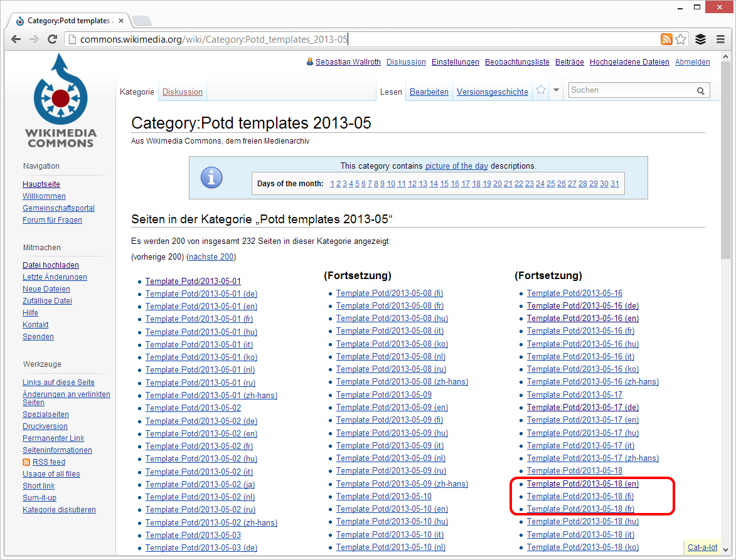Screen dimensions: 736x560
Task: Open the Cat-a-lot panel
Action: (x=702, y=547)
